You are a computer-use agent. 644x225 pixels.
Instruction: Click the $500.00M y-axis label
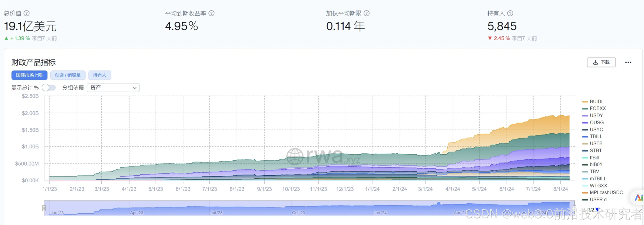coord(27,164)
